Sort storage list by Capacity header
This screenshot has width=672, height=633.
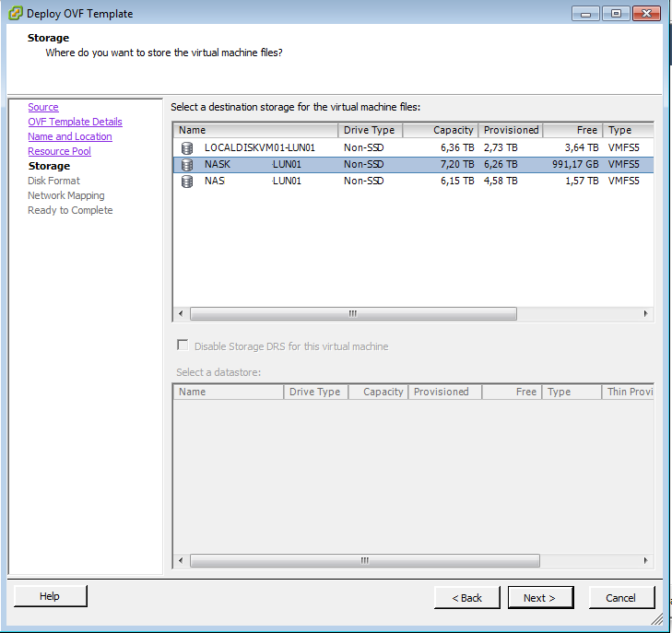click(441, 130)
